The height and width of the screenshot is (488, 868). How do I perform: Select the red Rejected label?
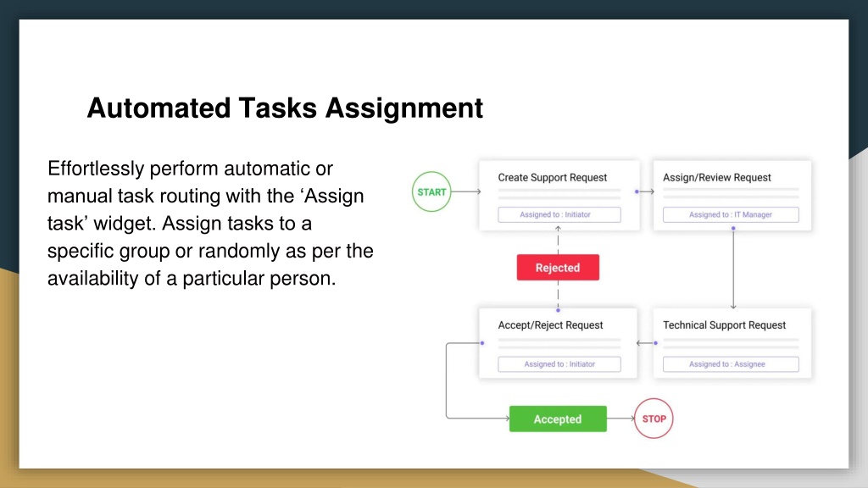pyautogui.click(x=558, y=267)
